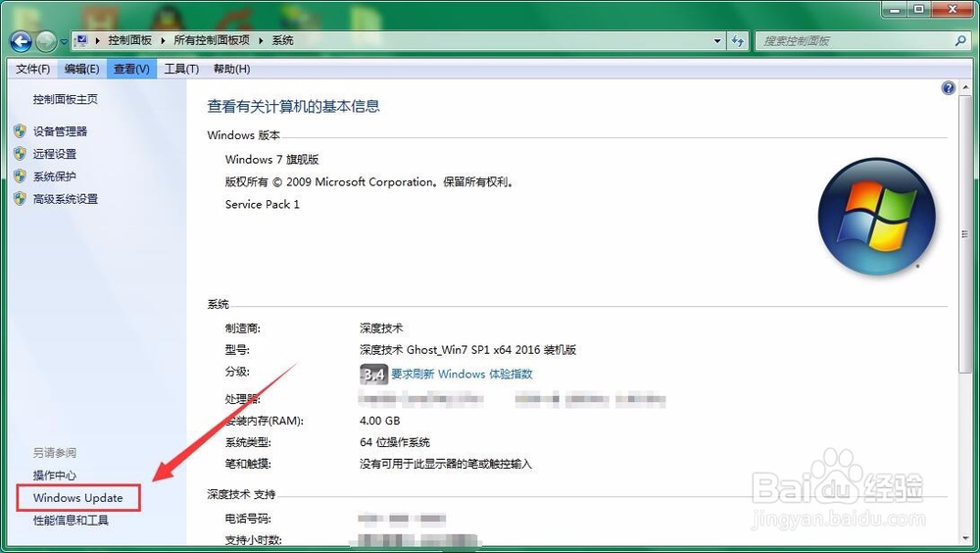Viewport: 980px width, 553px height.
Task: Open 远程设置 link
Action: tap(54, 154)
